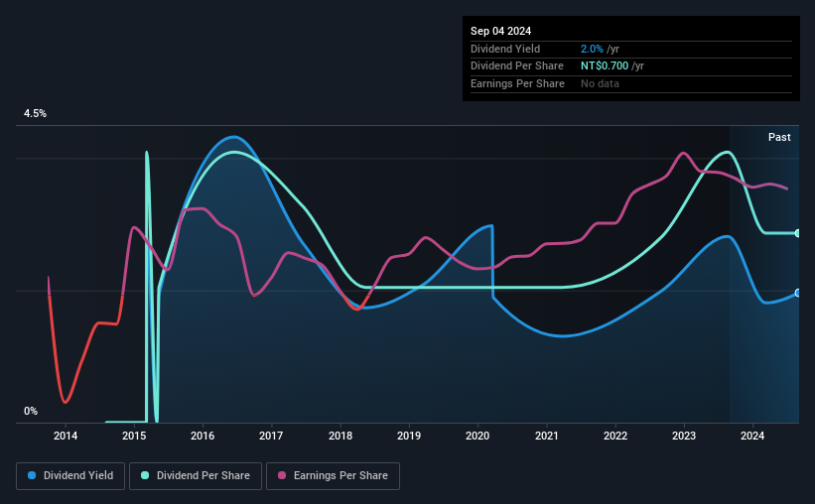Image resolution: width=815 pixels, height=504 pixels.
Task: Click the 2023 x-axis label
Action: pos(684,436)
